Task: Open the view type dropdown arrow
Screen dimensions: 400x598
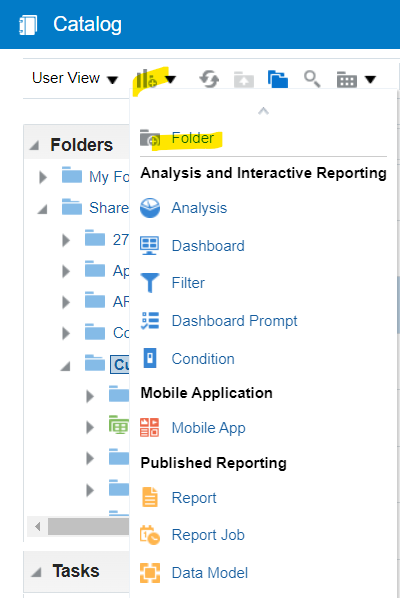Action: pyautogui.click(x=370, y=79)
